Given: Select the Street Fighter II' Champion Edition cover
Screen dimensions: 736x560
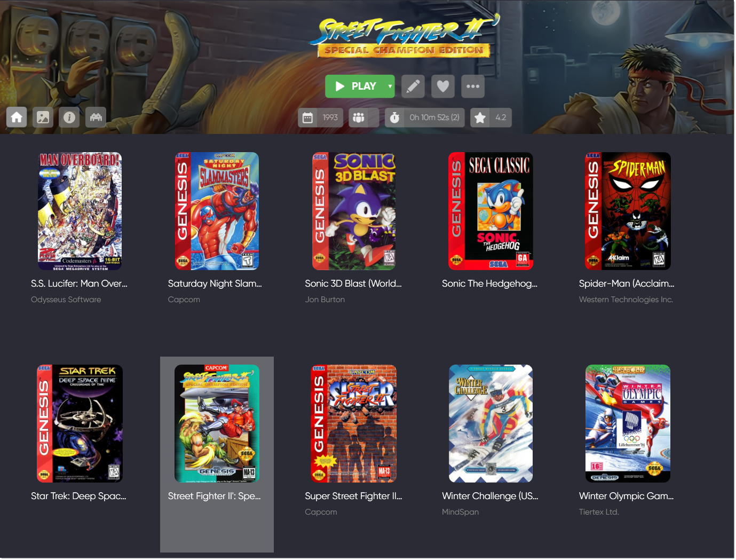Looking at the screenshot, I should coord(217,424).
